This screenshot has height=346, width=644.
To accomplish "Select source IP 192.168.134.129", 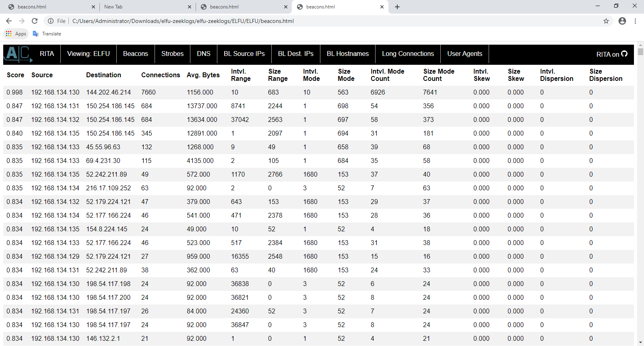I will [x=55, y=257].
